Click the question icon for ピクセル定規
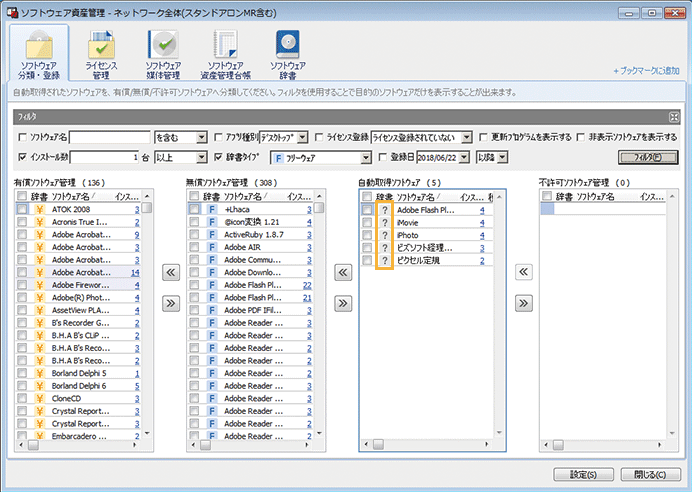The height and width of the screenshot is (492, 692). pos(385,260)
